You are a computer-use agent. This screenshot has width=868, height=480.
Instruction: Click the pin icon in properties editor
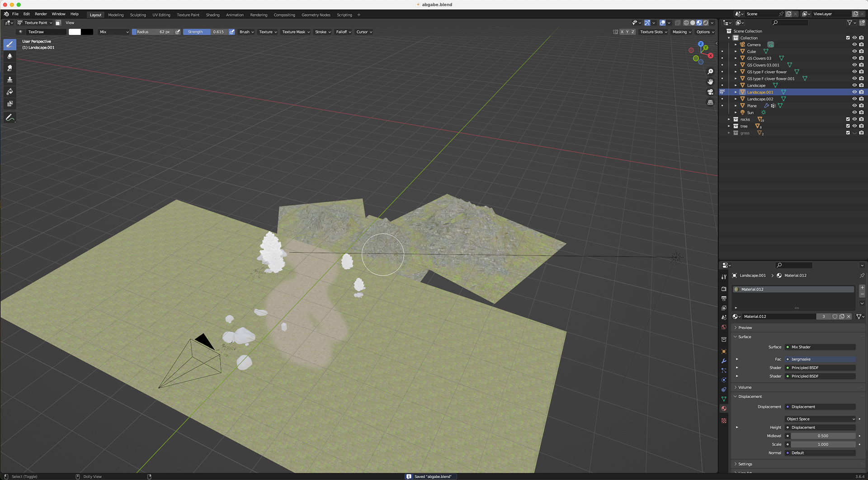862,276
